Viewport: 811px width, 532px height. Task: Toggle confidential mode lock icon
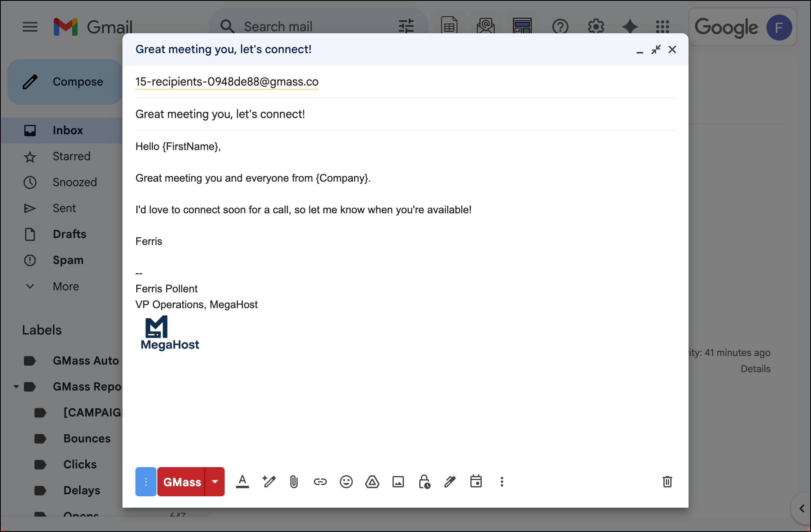pyautogui.click(x=424, y=482)
